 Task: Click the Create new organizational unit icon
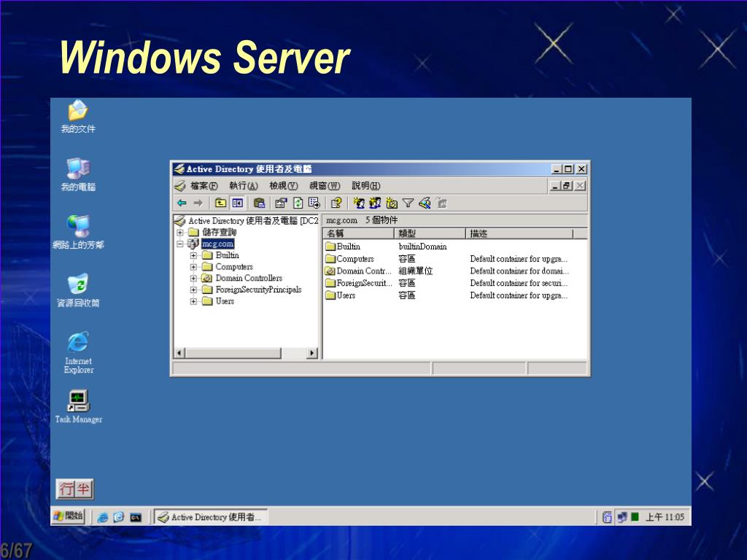pyautogui.click(x=392, y=203)
